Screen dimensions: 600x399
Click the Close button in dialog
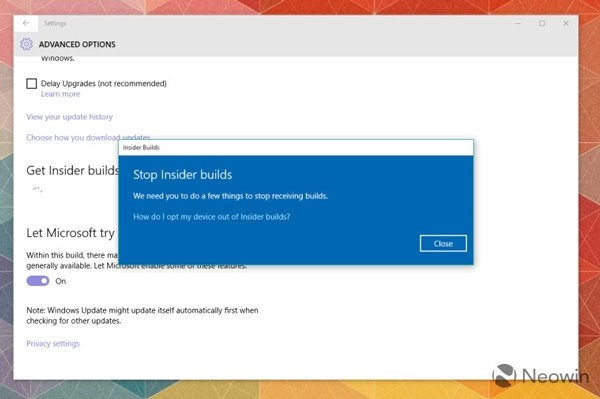[x=443, y=244]
